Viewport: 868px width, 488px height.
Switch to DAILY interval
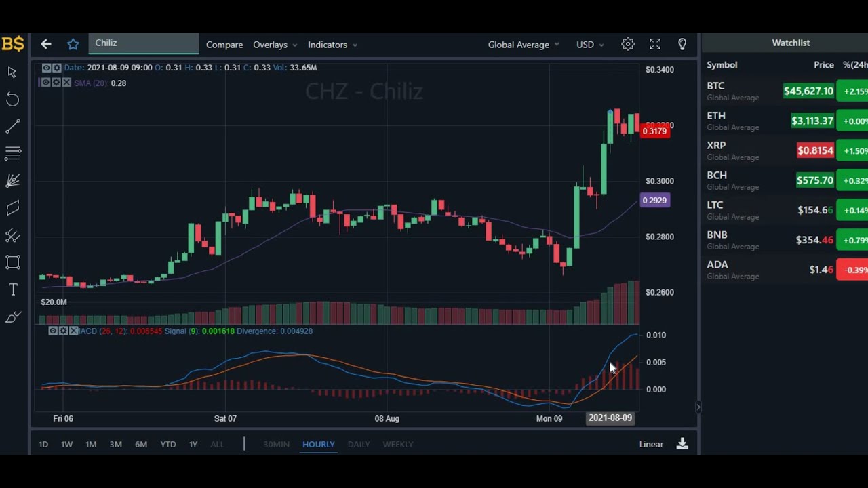click(x=359, y=444)
